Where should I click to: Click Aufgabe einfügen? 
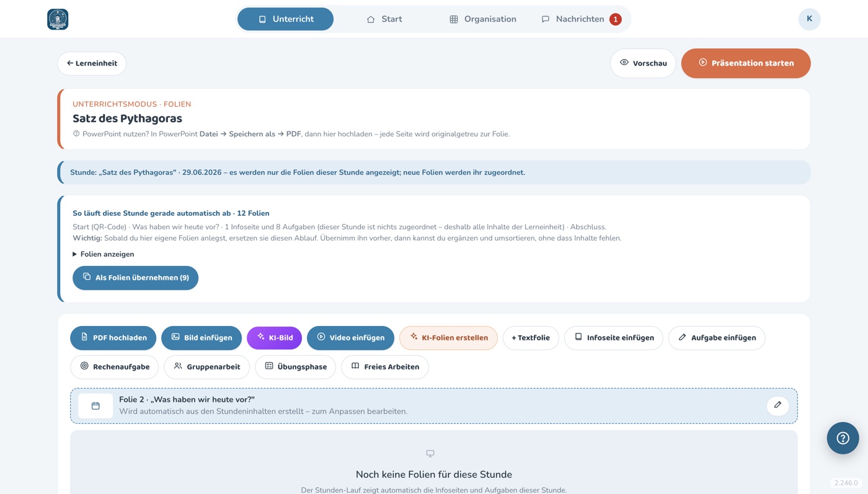click(x=717, y=338)
